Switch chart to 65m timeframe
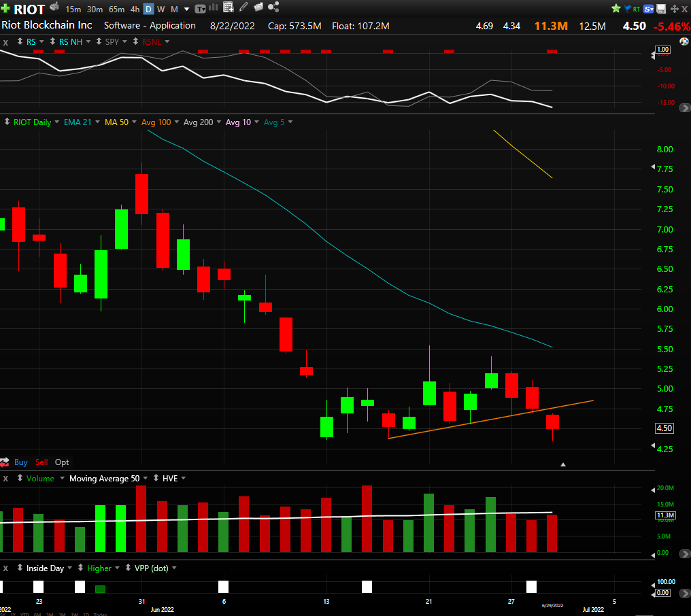The height and width of the screenshot is (616, 691). click(116, 10)
